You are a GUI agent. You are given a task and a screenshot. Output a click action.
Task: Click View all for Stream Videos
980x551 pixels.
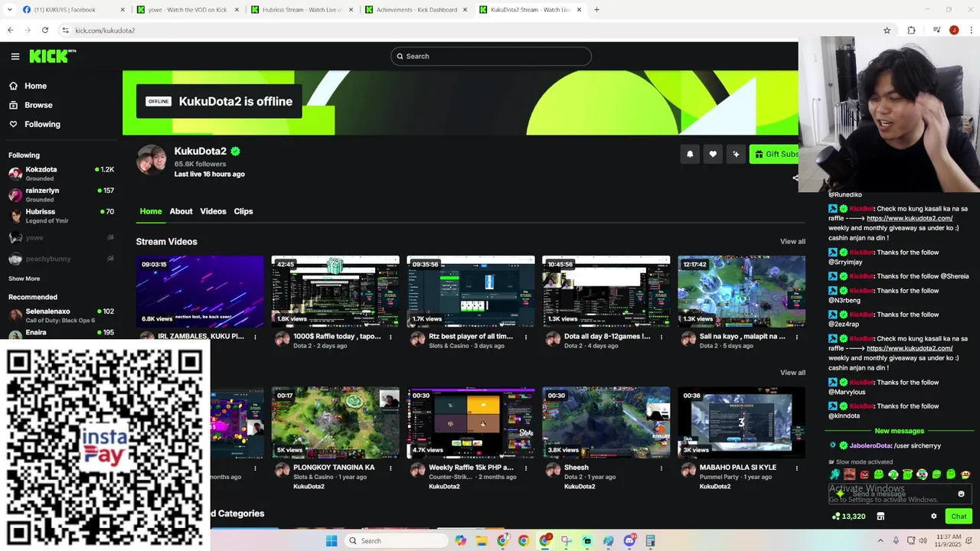[x=792, y=242]
